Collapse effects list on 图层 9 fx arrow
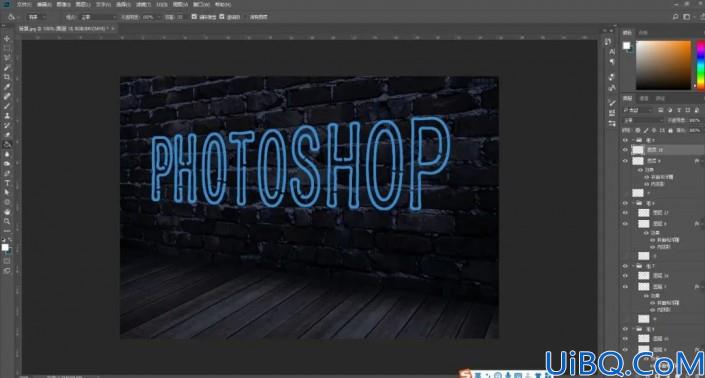 tap(703, 160)
